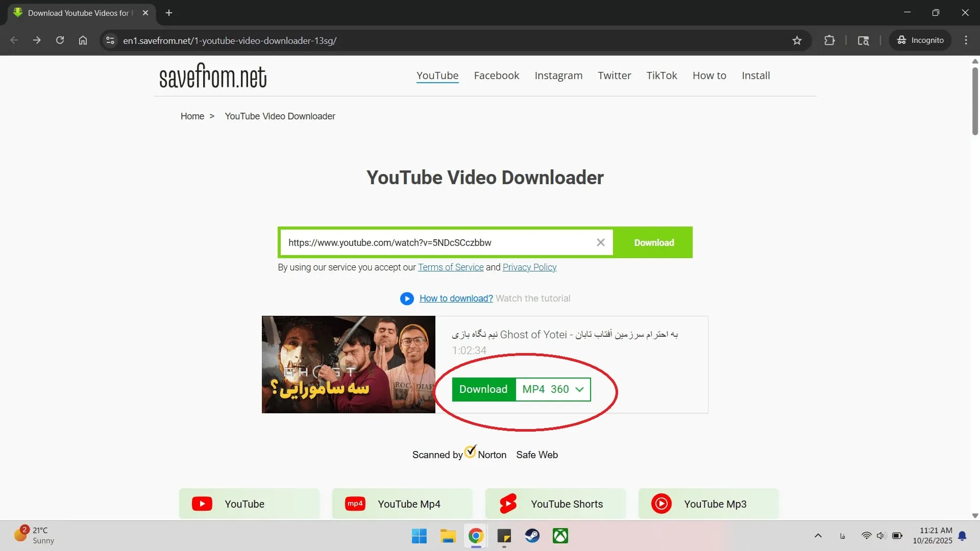This screenshot has height=551, width=980.
Task: Show hidden system tray icons chevron
Action: point(818,536)
